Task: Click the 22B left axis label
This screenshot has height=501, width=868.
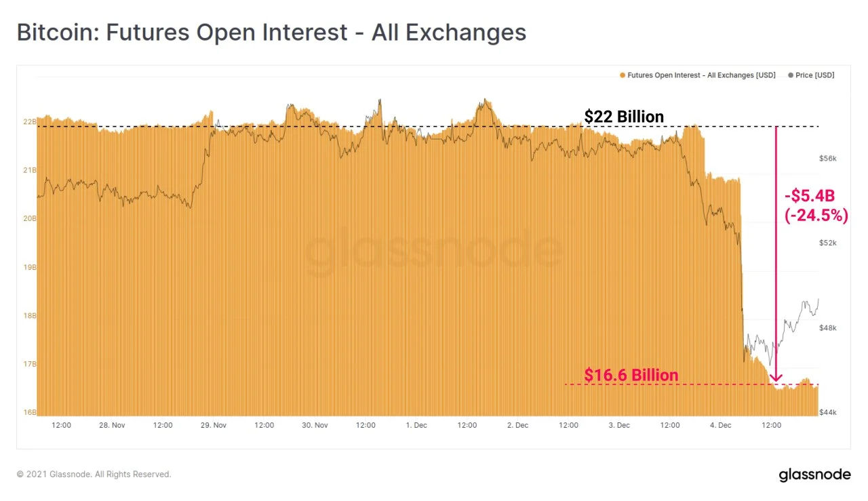Action: pyautogui.click(x=30, y=122)
